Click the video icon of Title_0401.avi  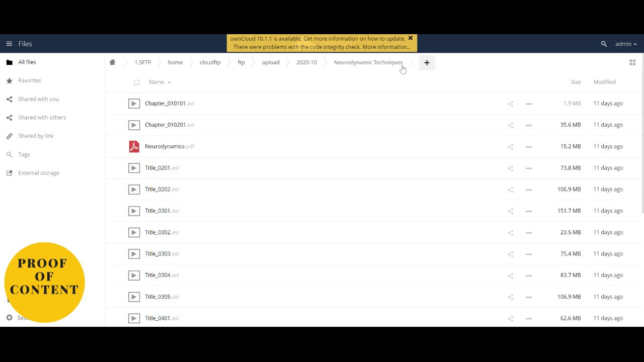(134, 318)
